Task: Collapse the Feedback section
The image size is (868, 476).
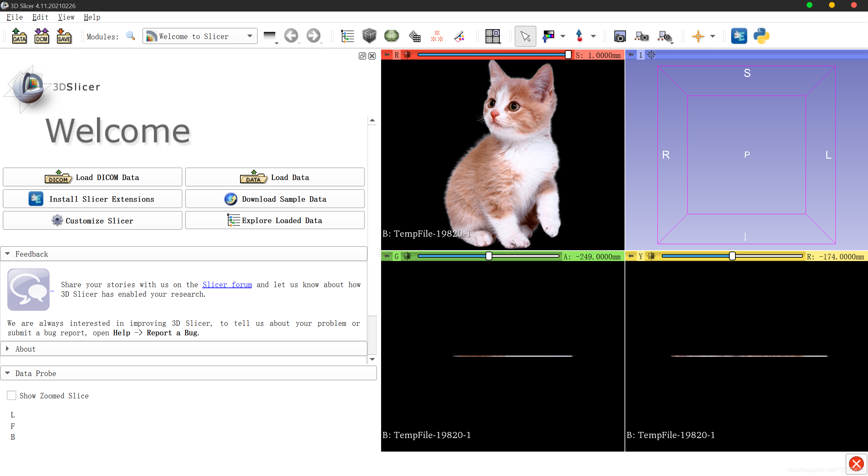Action: [7, 253]
